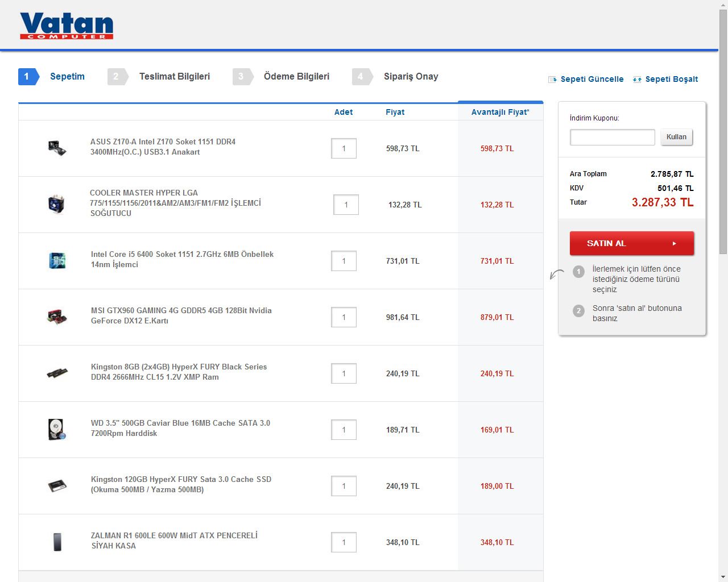Click the quantity field for Zalman R1 case
The height and width of the screenshot is (582, 728).
pos(344,542)
